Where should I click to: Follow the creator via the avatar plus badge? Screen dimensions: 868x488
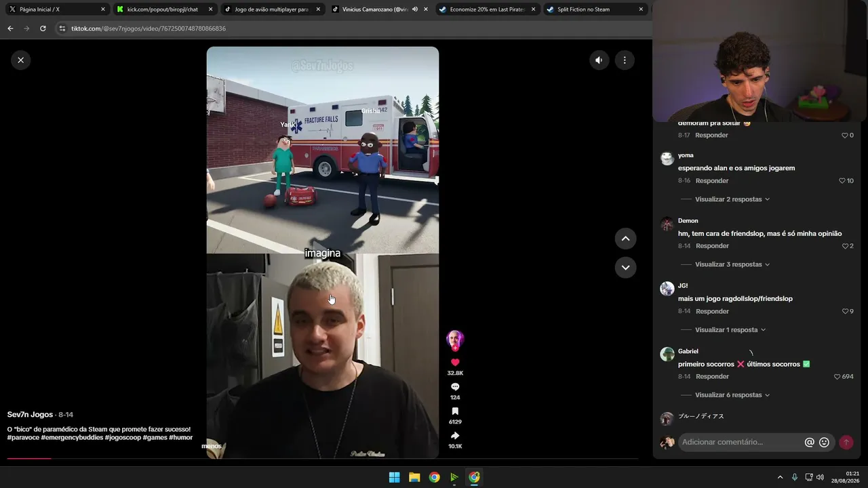click(455, 348)
